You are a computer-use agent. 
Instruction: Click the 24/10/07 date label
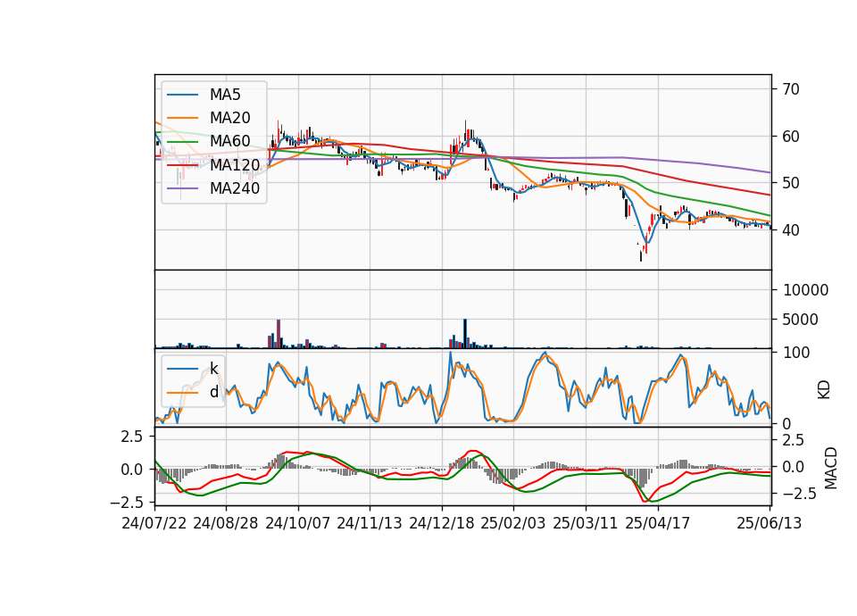(x=298, y=523)
